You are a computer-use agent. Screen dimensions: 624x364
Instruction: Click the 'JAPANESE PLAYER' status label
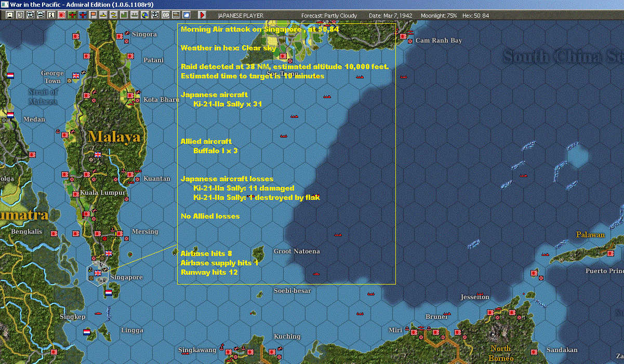[x=240, y=16]
